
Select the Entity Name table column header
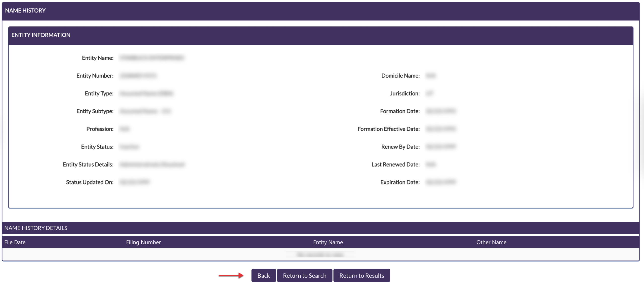point(328,242)
